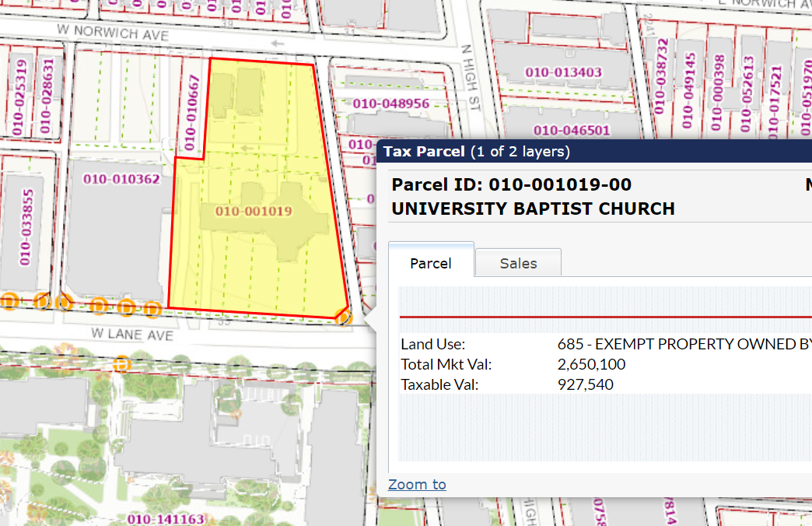Image resolution: width=812 pixels, height=526 pixels.
Task: Click parcel label 010-048956
Action: 391,103
